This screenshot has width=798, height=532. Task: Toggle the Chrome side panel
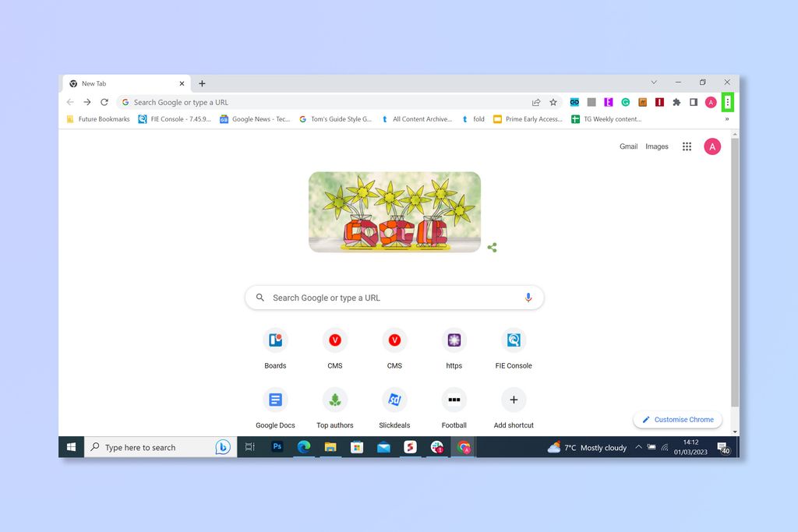tap(693, 102)
